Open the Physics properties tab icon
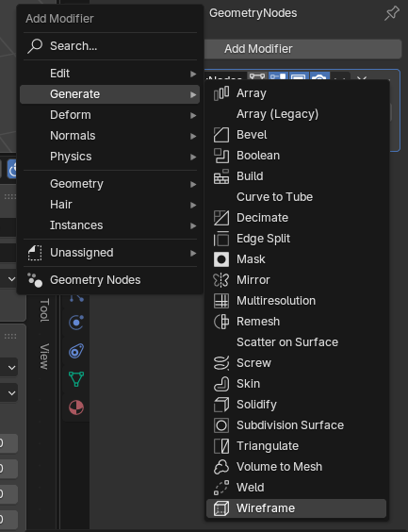Screen dimensions: 408x532 pyautogui.click(x=76, y=323)
